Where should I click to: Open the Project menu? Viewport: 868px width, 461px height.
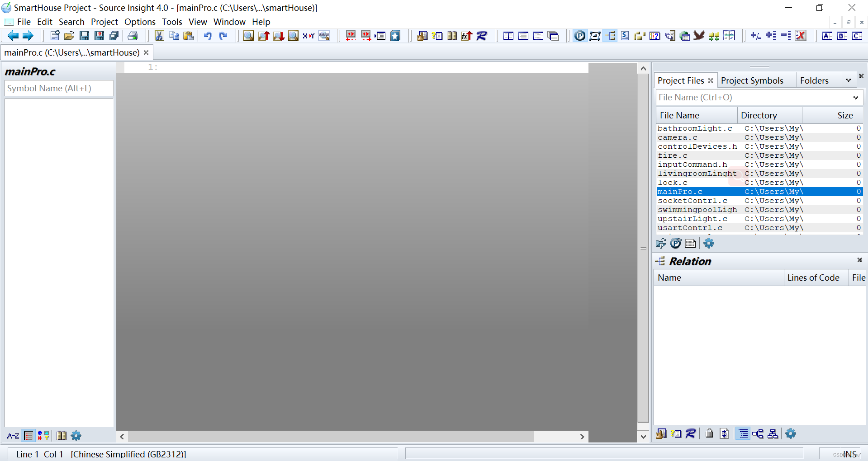tap(104, 22)
